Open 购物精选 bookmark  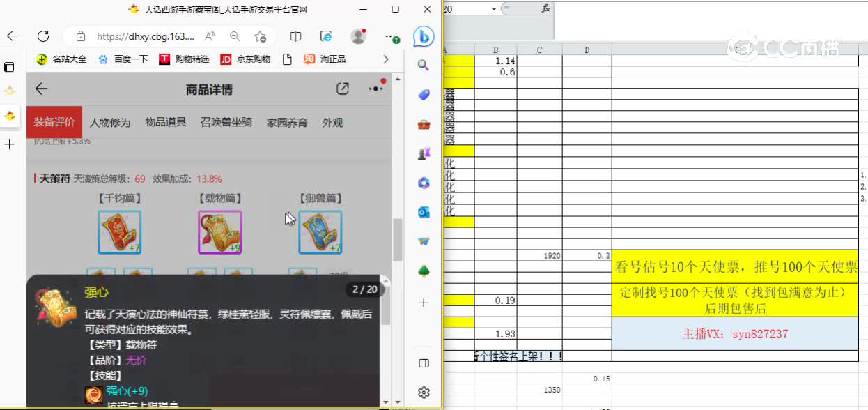tap(185, 59)
